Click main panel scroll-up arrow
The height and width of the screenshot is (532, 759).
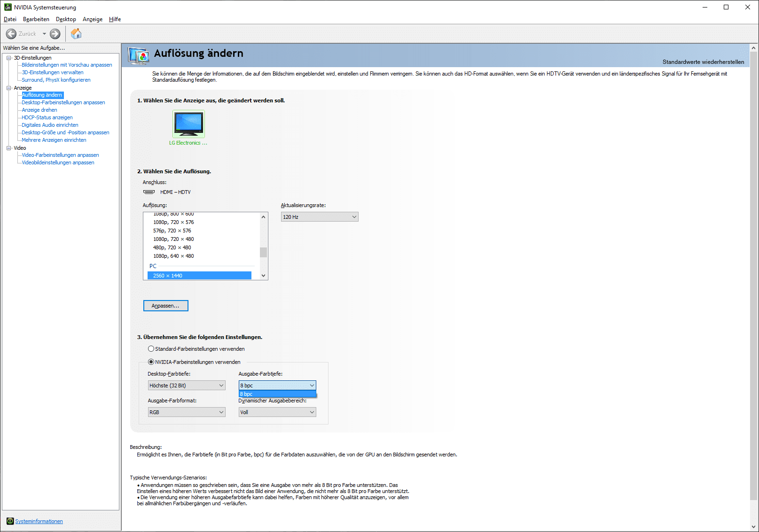pos(754,48)
